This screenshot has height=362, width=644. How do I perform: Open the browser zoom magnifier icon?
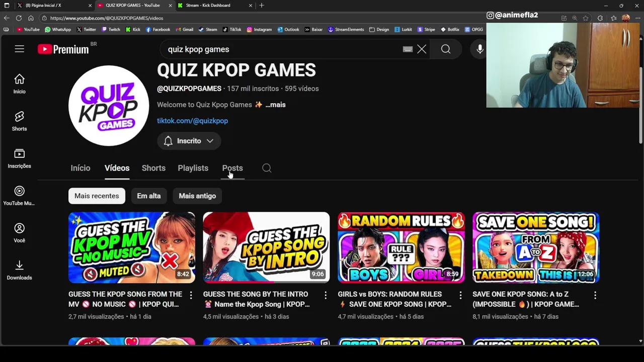pos(575,18)
